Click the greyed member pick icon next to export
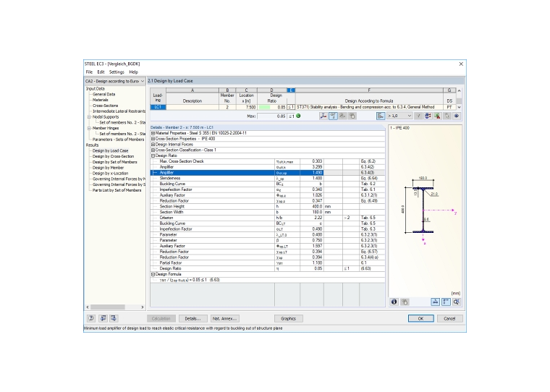The width and height of the screenshot is (550, 392). click(x=447, y=116)
